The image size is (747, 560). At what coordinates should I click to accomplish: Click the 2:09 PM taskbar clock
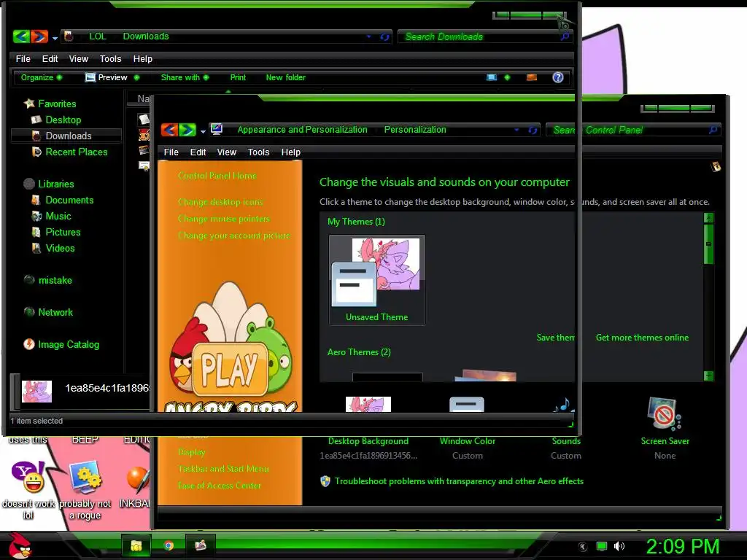(x=682, y=546)
